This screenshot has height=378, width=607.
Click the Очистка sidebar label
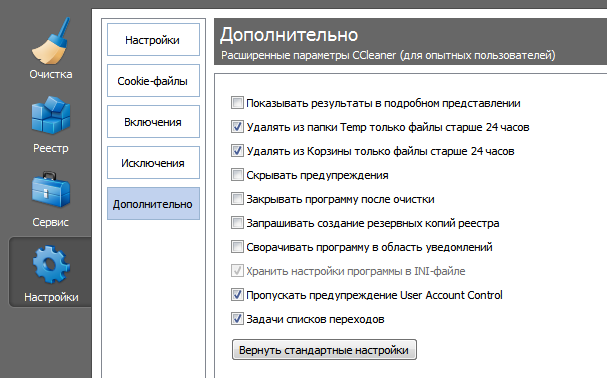[x=51, y=74]
